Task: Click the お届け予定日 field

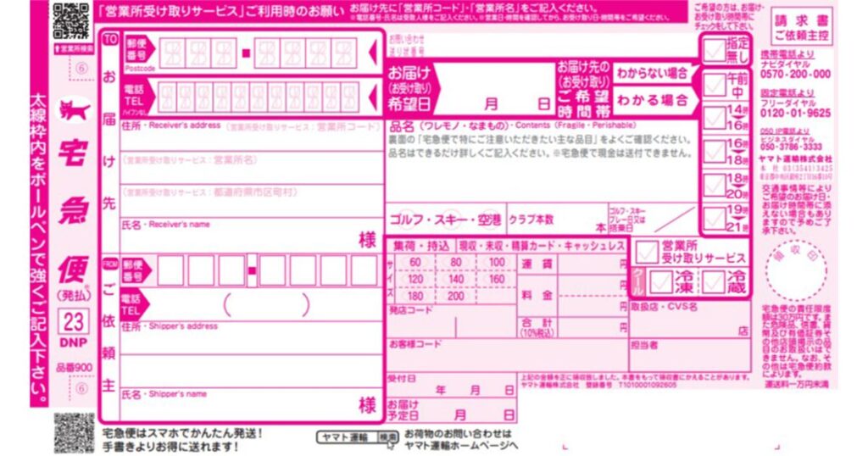Action: [x=451, y=409]
